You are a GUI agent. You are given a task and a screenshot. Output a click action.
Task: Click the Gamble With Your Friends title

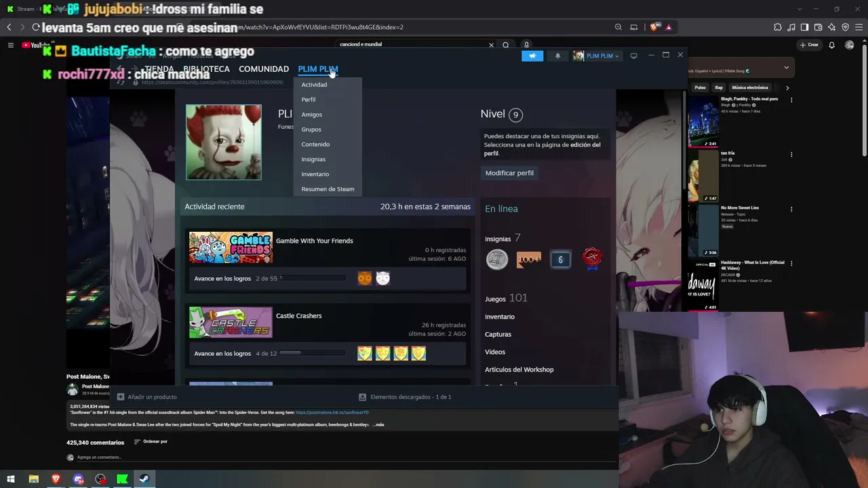(315, 241)
